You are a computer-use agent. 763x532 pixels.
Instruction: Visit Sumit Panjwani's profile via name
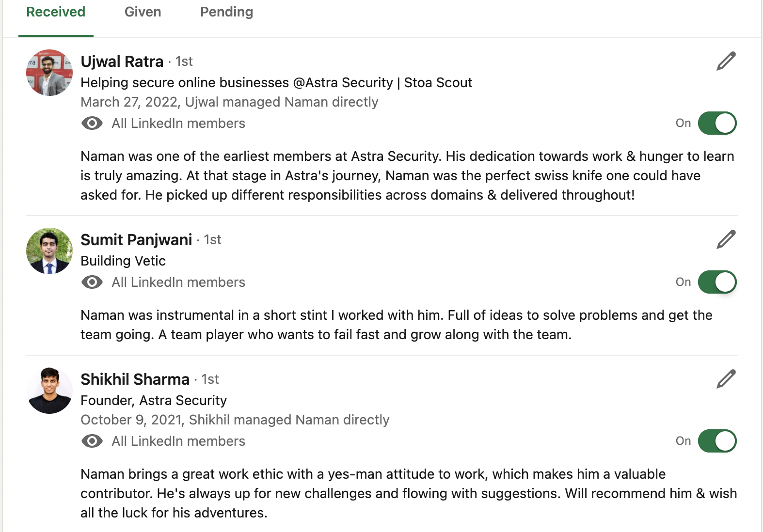[x=136, y=240]
